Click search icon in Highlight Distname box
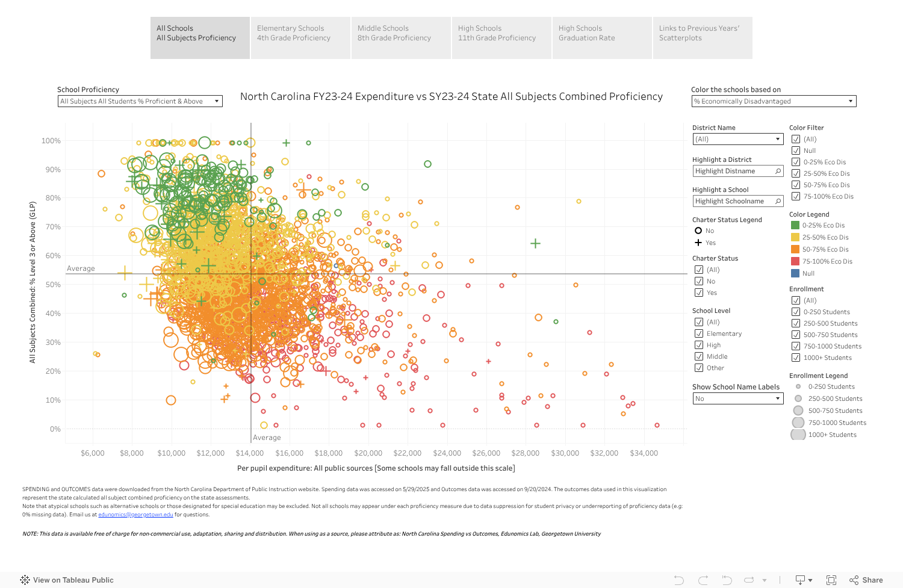903x588 pixels. (x=778, y=172)
